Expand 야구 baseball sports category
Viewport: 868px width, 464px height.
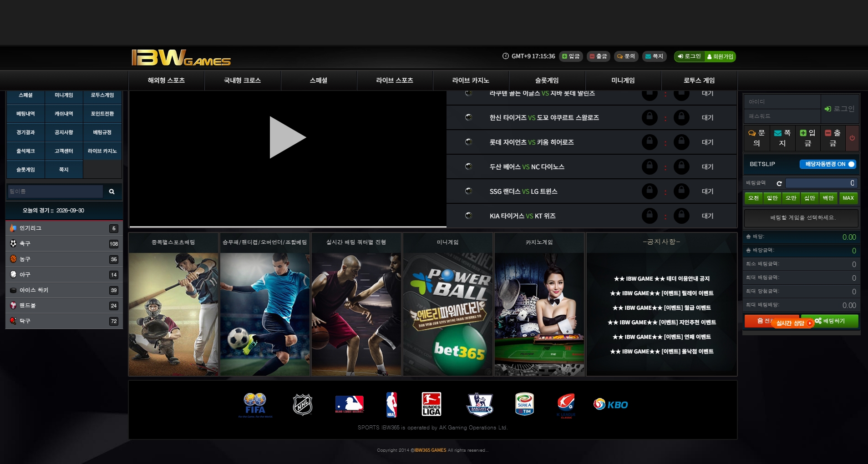[64, 275]
